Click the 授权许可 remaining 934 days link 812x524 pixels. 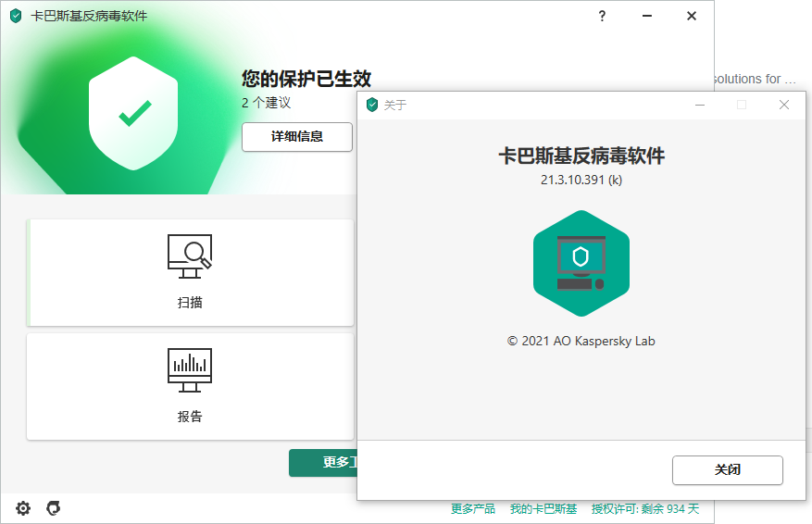[645, 509]
